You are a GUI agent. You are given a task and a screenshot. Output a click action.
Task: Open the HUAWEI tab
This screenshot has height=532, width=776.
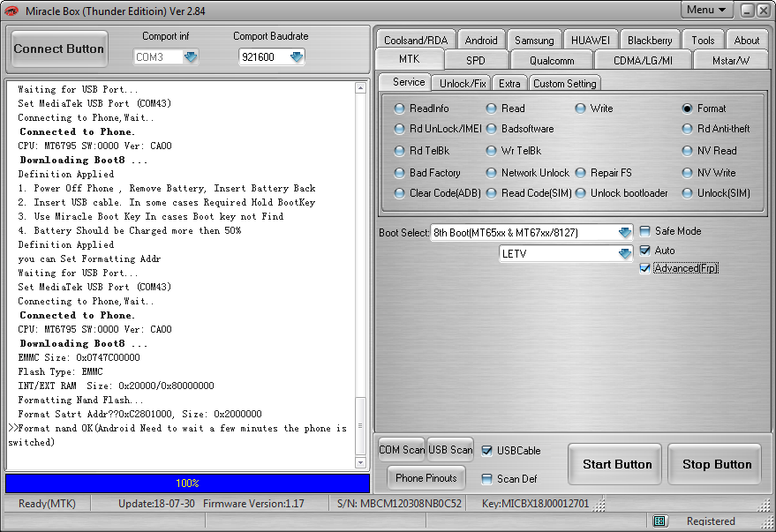[x=591, y=40]
